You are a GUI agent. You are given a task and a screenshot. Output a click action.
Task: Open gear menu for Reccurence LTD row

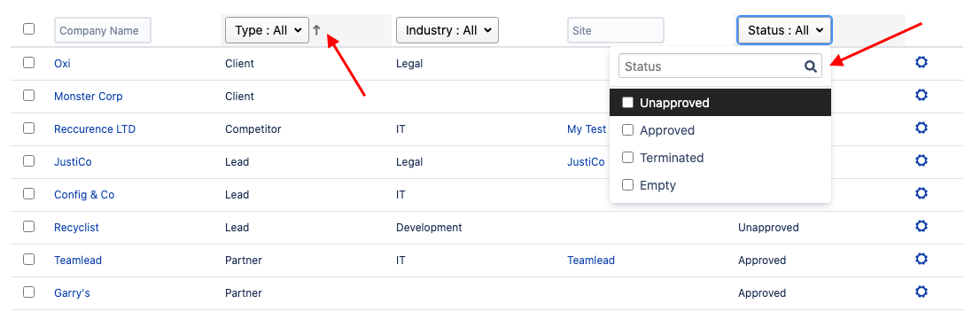tap(921, 128)
